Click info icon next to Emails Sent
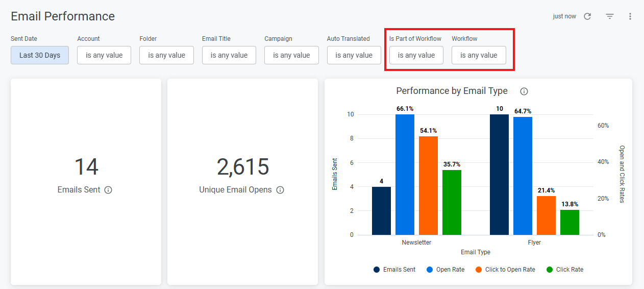The height and width of the screenshot is (289, 644). 108,190
